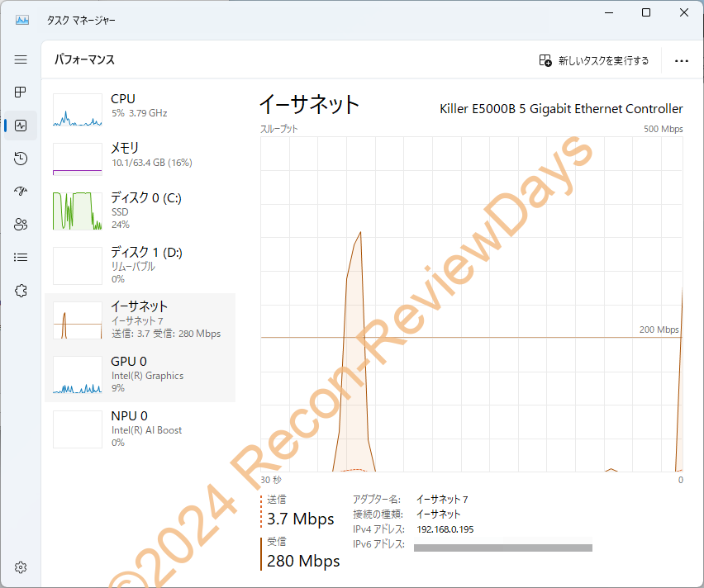Open the Users page icon
The width and height of the screenshot is (704, 588).
pyautogui.click(x=21, y=224)
